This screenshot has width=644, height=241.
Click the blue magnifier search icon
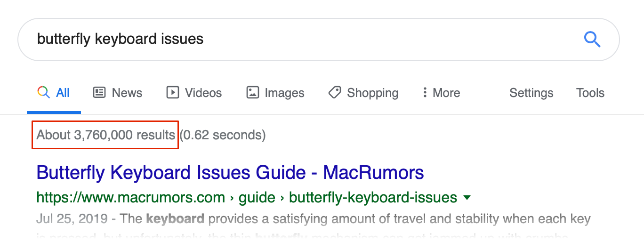coord(592,39)
